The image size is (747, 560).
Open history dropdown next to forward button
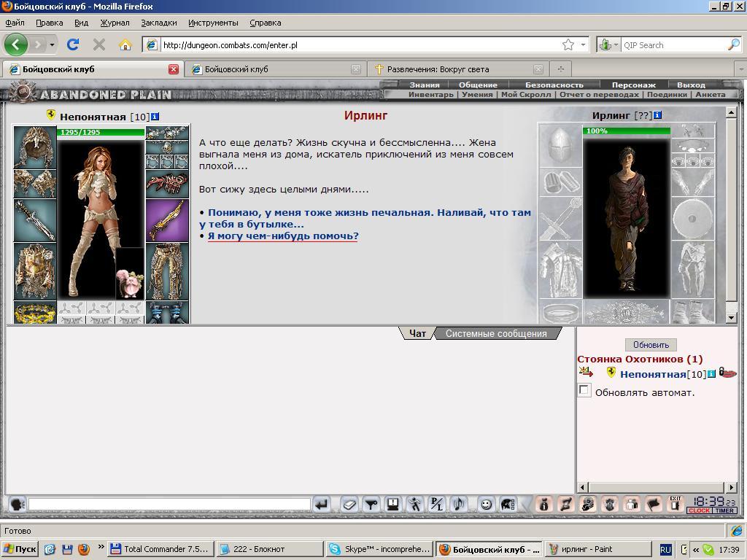(x=52, y=44)
